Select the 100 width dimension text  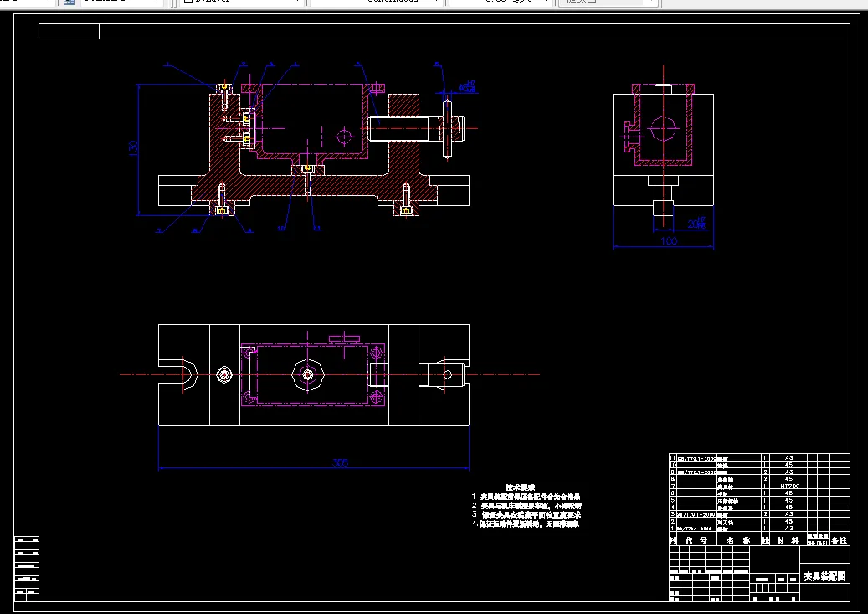pos(669,241)
